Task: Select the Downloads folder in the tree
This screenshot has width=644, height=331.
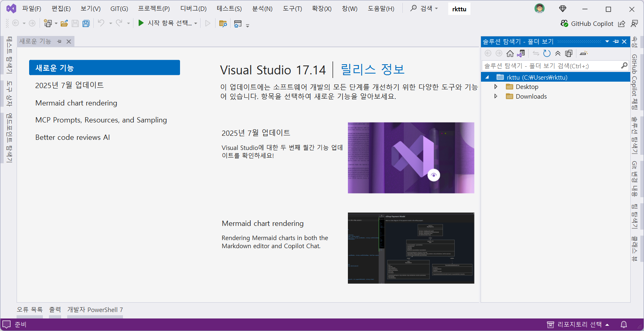Action: (x=531, y=96)
